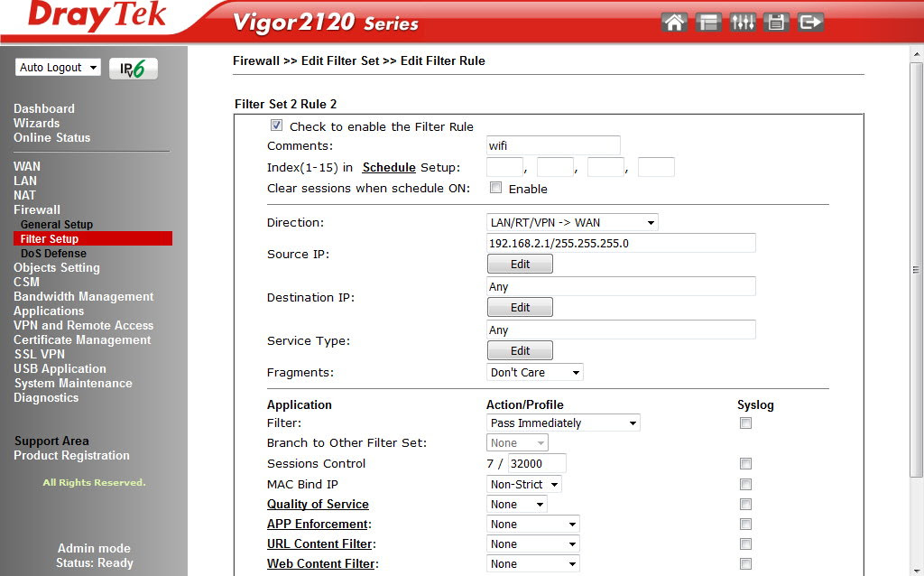Open Bandwidth Management in sidebar
Viewport: 924px width, 576px height.
84,296
